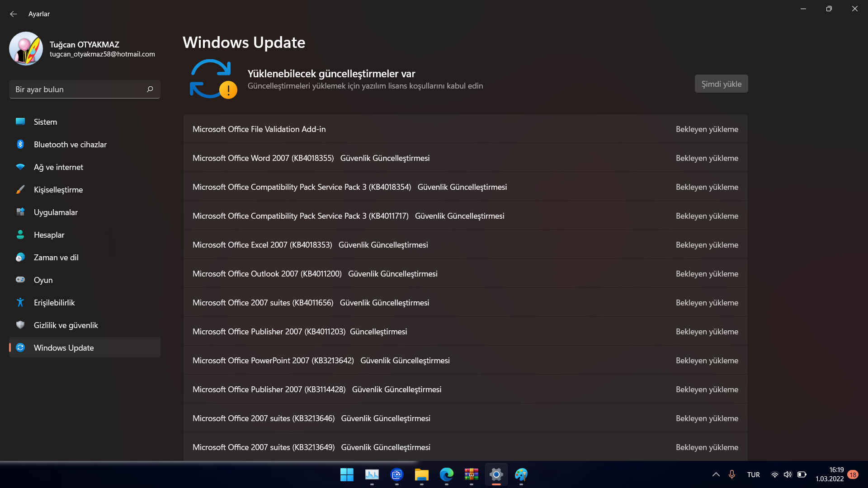Open the TUR language switcher
This screenshot has width=868, height=488.
[x=753, y=474]
